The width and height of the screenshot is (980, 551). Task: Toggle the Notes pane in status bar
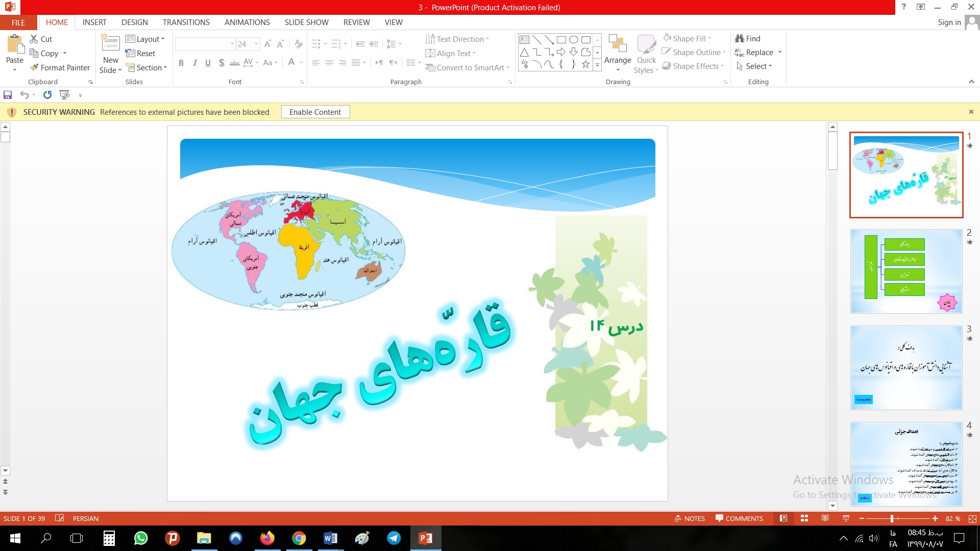coord(690,518)
